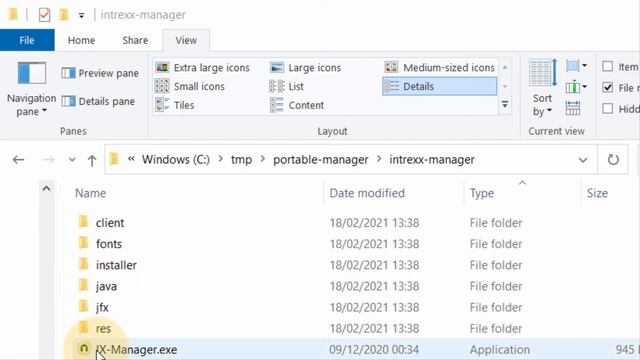Choose Tiles layout
This screenshot has height=360, width=640.
point(175,105)
